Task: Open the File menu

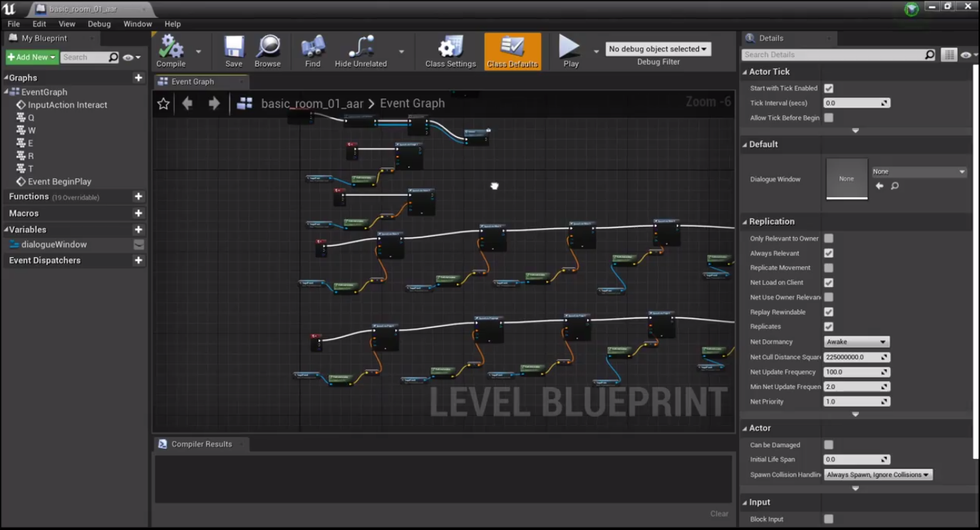Action: coord(14,24)
